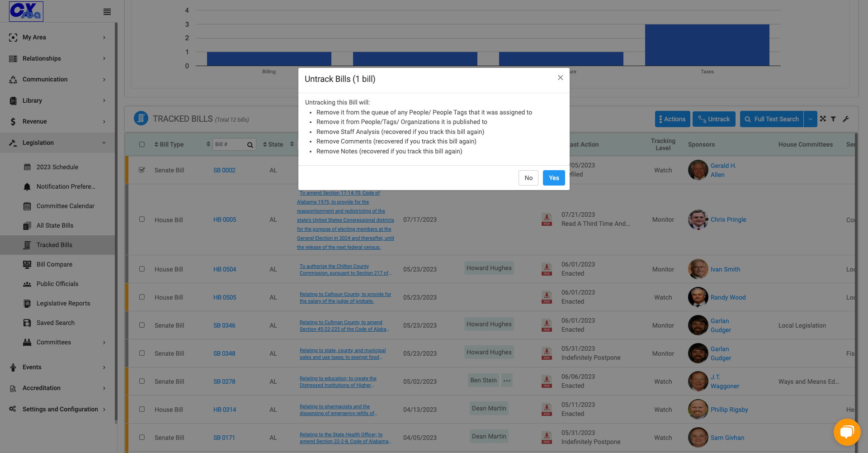868x453 pixels.
Task: Check the HB 0505 row checkbox
Action: pyautogui.click(x=142, y=297)
